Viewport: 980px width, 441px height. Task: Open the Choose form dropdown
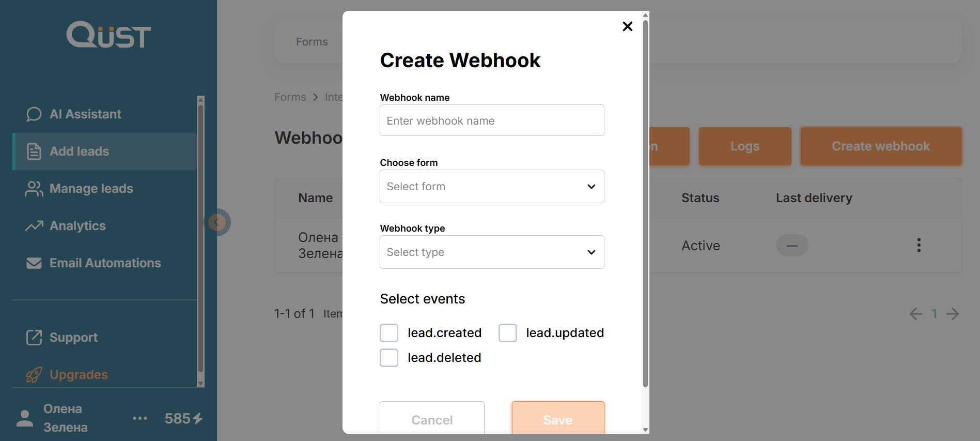492,187
